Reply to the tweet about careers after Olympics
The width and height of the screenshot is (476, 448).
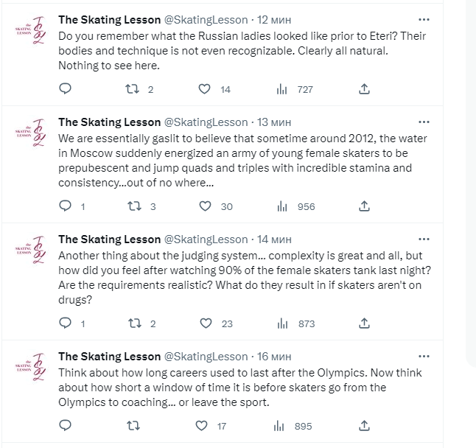pyautogui.click(x=65, y=425)
